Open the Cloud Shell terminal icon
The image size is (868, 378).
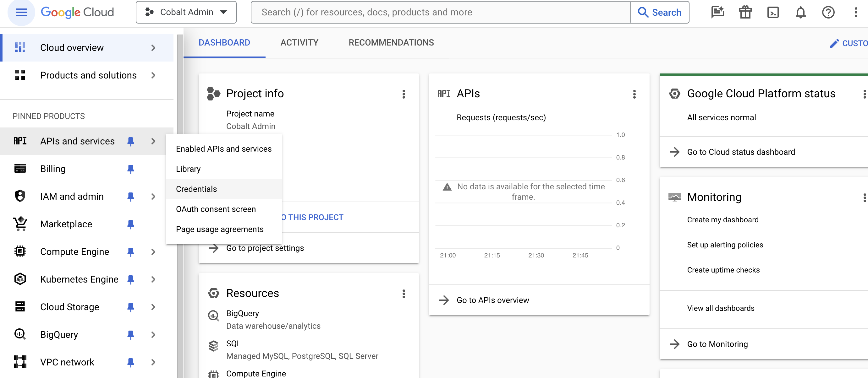pos(773,12)
